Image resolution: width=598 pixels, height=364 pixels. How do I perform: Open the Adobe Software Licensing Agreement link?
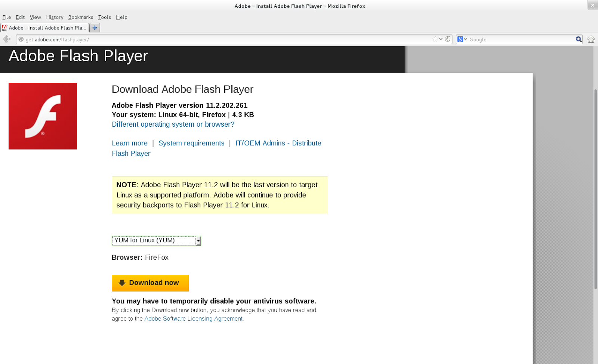194,319
